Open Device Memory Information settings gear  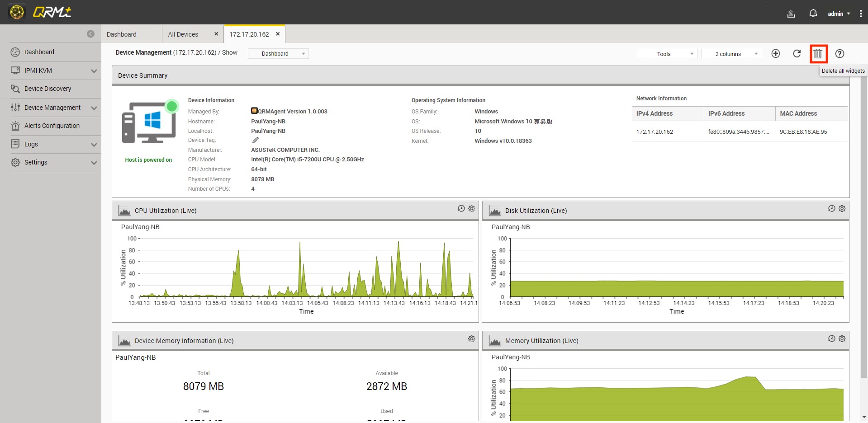point(471,338)
